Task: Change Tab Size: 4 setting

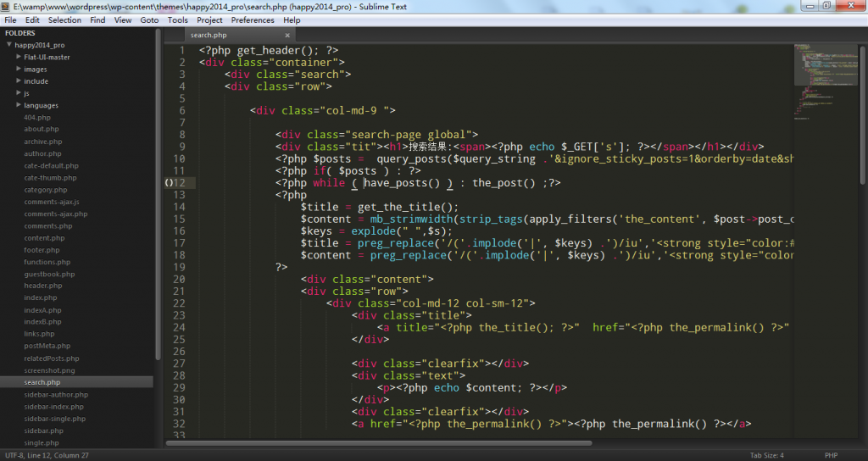Action: 766,455
